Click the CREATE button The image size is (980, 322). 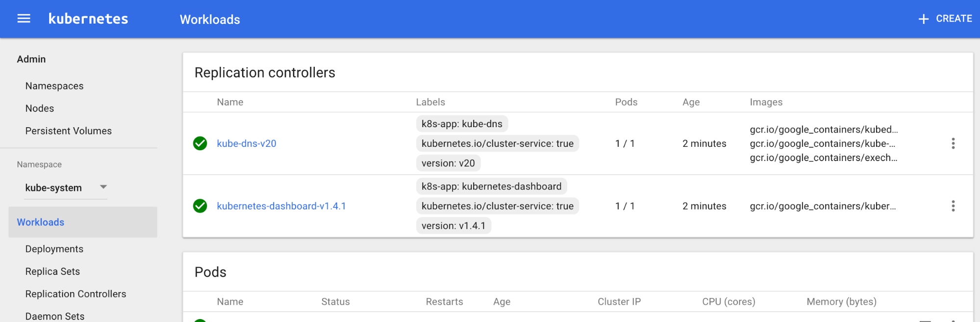945,19
